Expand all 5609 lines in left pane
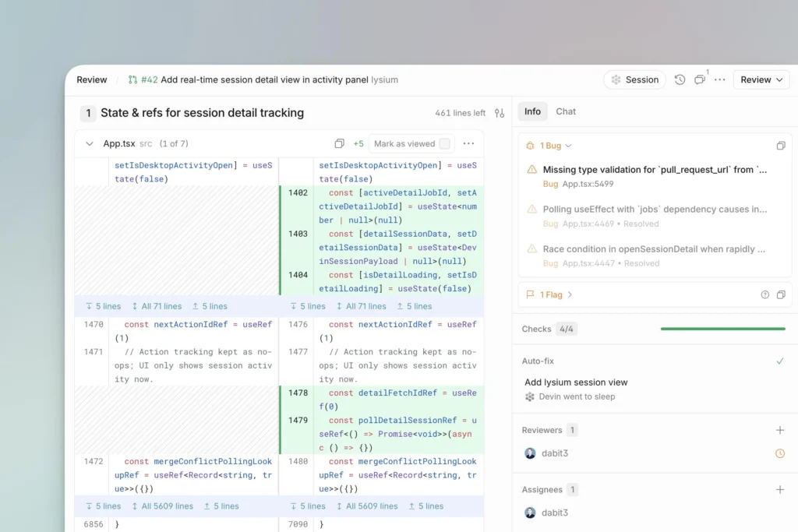798x532 pixels. pyautogui.click(x=162, y=506)
